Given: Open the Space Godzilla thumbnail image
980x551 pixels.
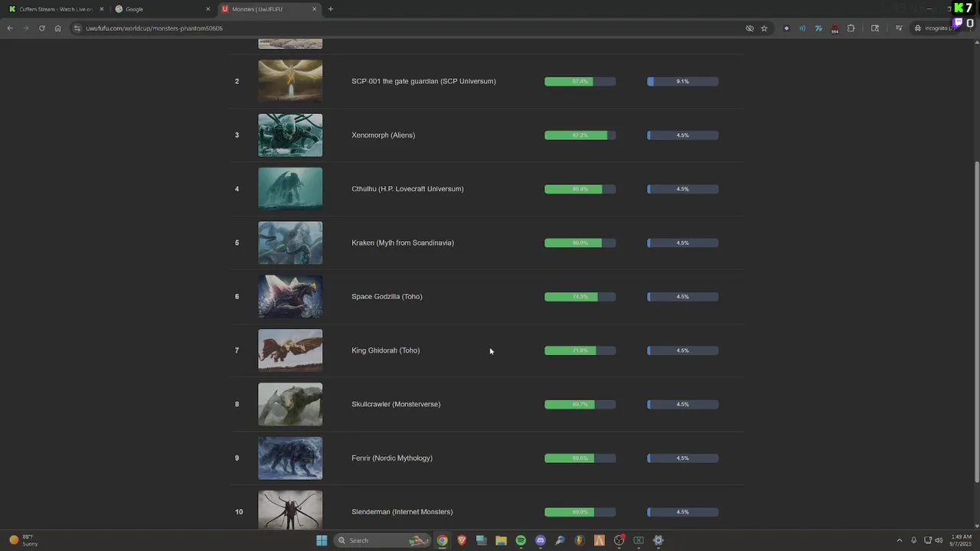Looking at the screenshot, I should point(290,296).
